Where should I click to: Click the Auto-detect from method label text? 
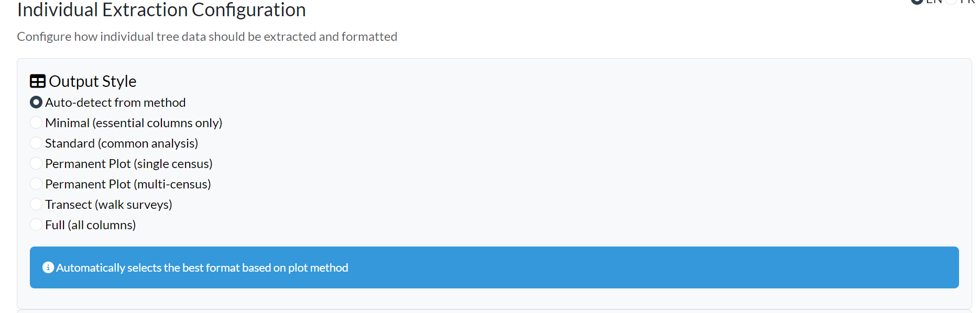tap(115, 102)
